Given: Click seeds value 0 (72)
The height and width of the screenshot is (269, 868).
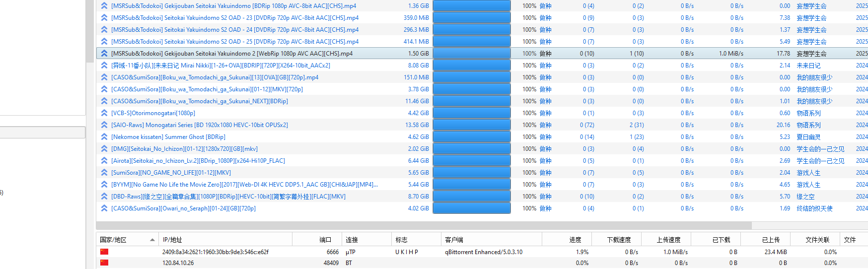Looking at the screenshot, I should 587,125.
